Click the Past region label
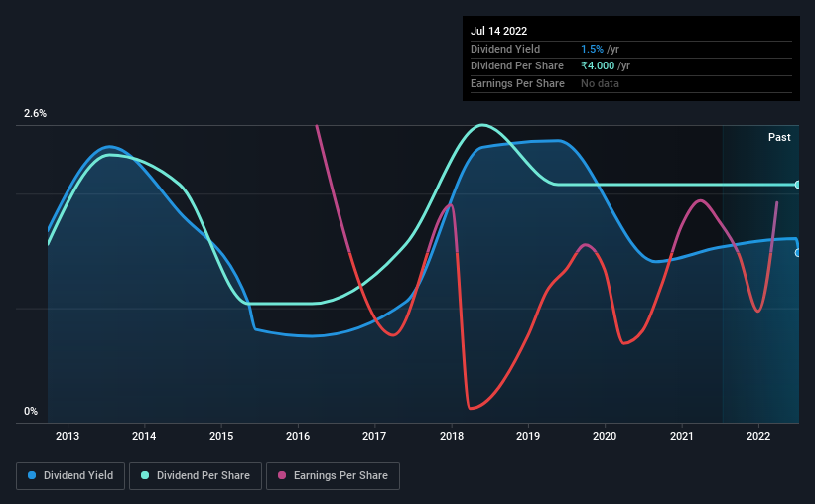This screenshot has height=504, width=815. click(779, 137)
